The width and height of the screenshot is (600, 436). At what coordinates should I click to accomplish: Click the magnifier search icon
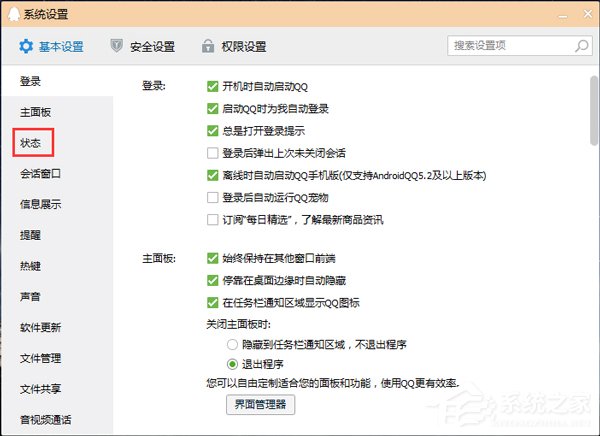tap(582, 46)
